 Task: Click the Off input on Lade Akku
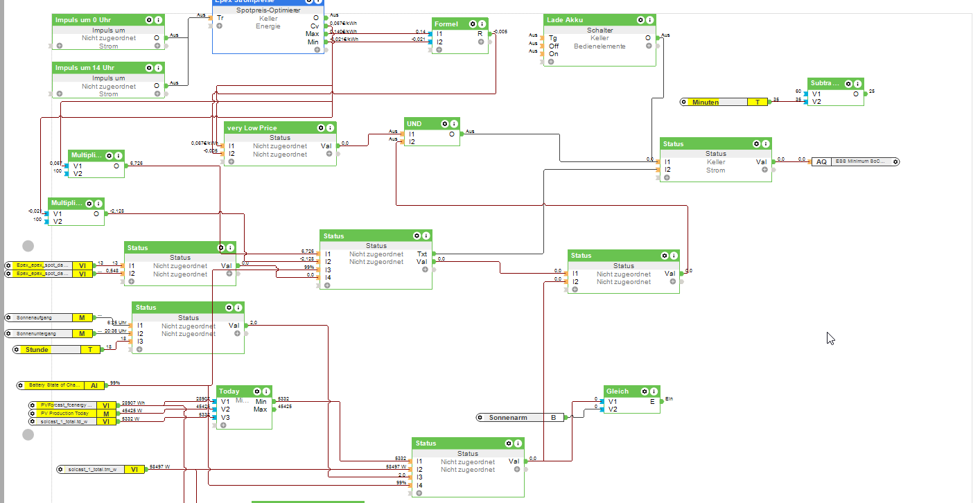[x=554, y=46]
